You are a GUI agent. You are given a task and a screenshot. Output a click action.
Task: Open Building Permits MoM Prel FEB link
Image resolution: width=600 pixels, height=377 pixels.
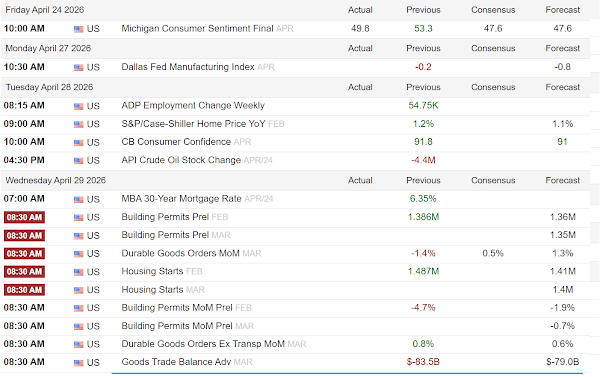[186, 308]
